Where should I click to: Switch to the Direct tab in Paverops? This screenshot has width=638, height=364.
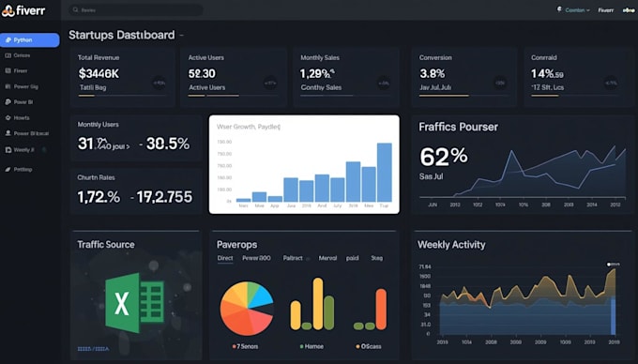tap(225, 258)
